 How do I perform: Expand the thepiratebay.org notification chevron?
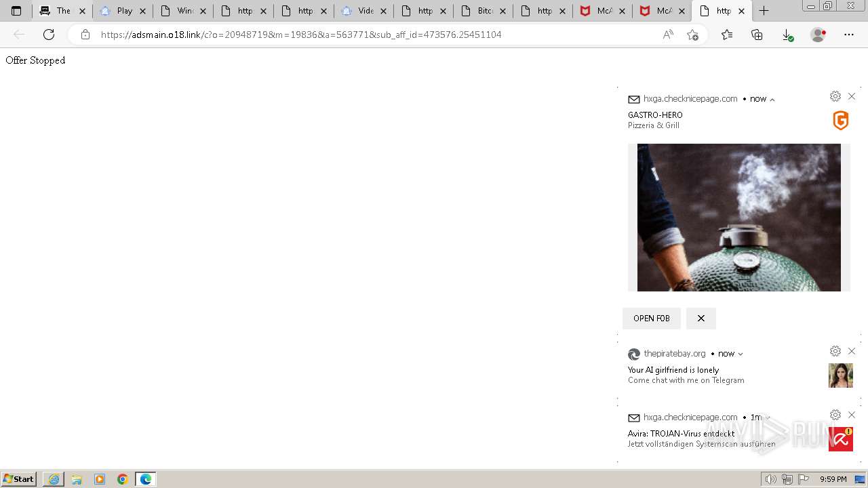[741, 354]
